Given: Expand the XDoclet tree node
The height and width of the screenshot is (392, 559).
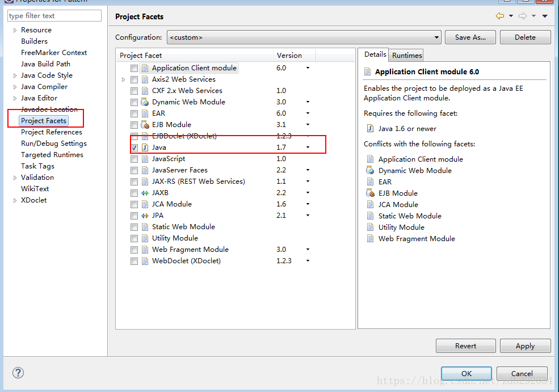Looking at the screenshot, I should tap(15, 200).
